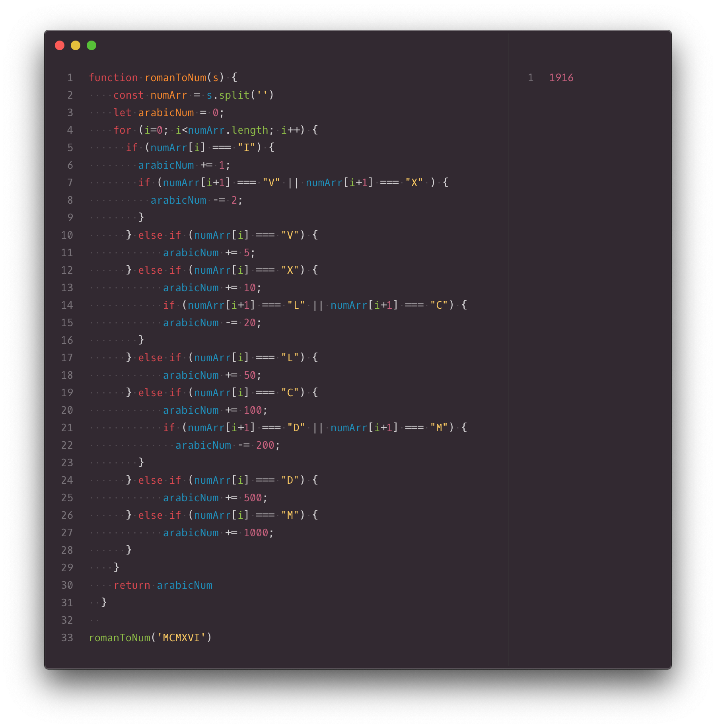Click the output value 1916
716x728 pixels.
click(x=561, y=78)
